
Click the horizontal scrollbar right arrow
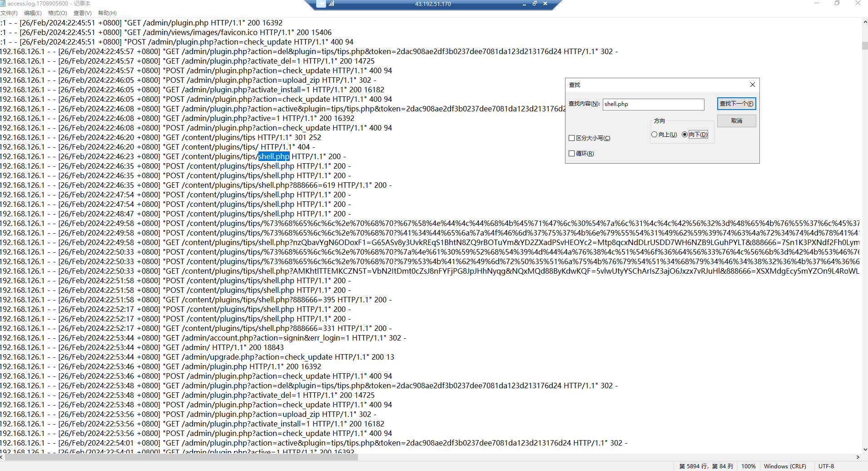coord(858,457)
